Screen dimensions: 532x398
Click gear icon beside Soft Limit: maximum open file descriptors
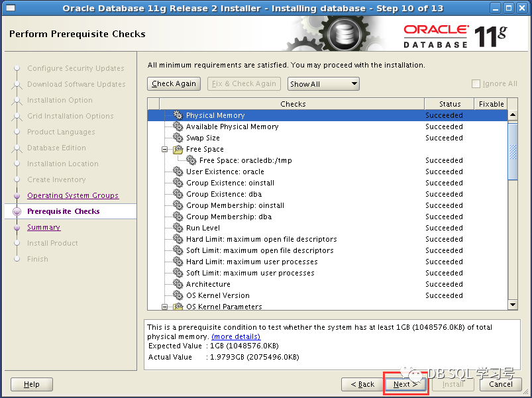coord(178,250)
